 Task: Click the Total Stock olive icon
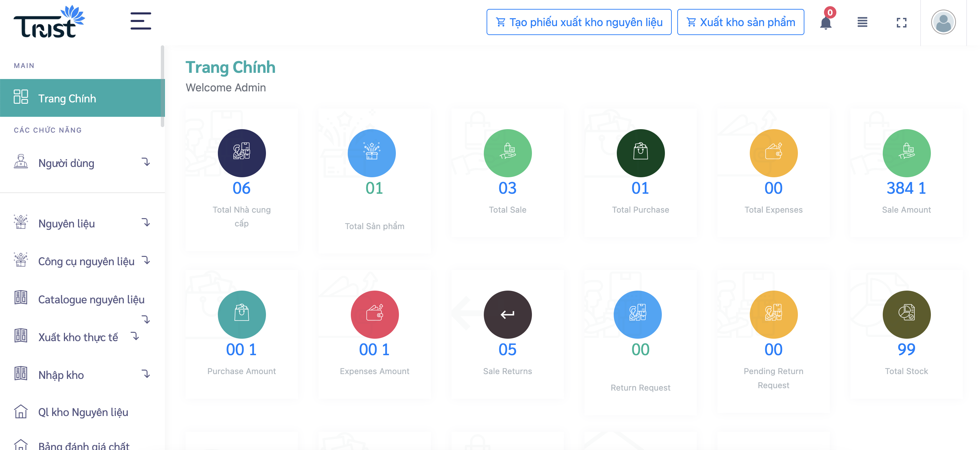[906, 314]
